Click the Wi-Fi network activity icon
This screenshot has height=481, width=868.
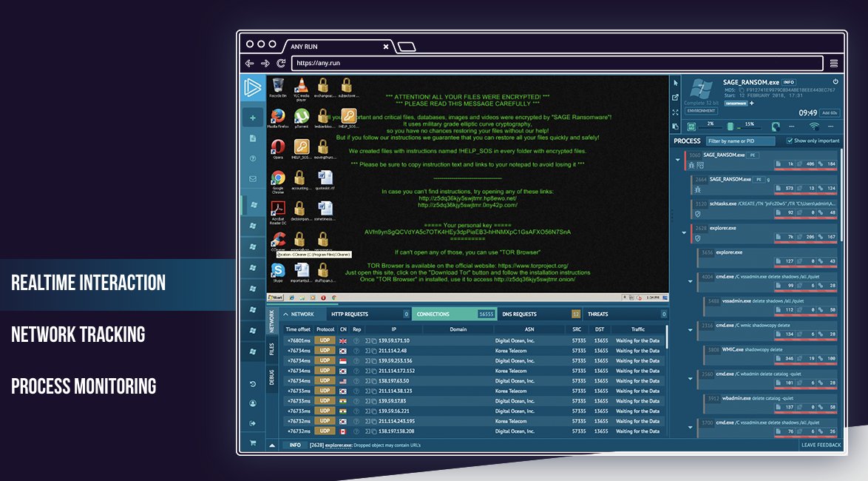pos(814,127)
